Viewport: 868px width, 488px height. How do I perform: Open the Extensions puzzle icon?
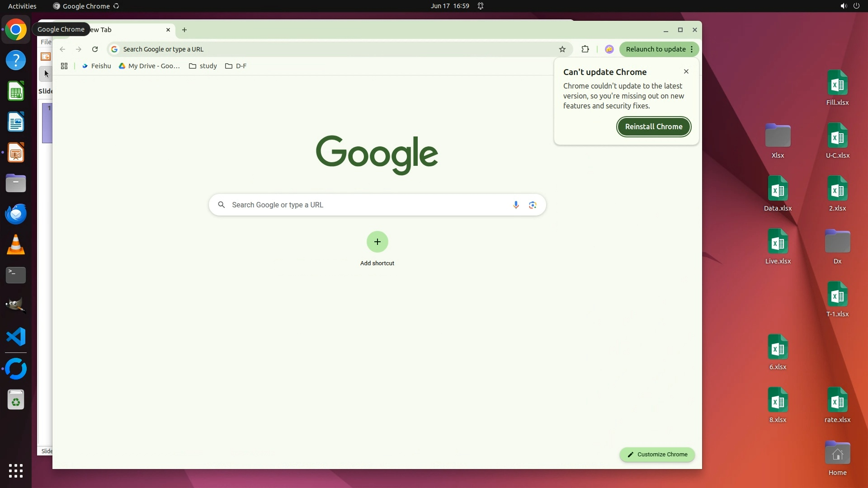(x=585, y=49)
